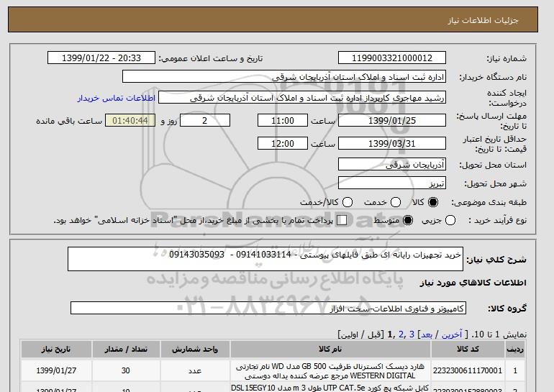Image resolution: width=554 pixels, height=392 pixels.
Task: Click the اطلاعات کالاهای مورد نیاز heading
Action: click(473, 283)
